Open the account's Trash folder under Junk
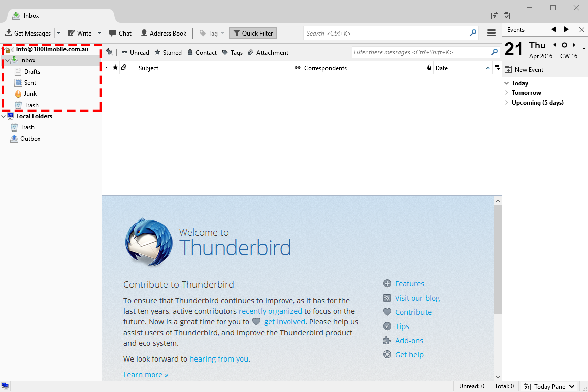Image resolution: width=588 pixels, height=392 pixels. (x=31, y=106)
